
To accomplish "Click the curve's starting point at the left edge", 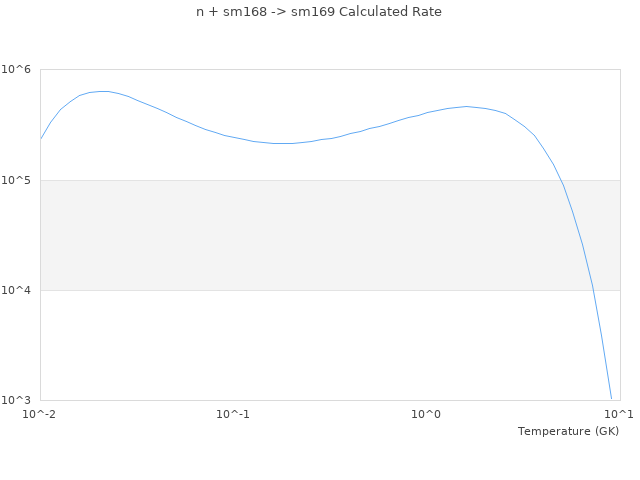I will (x=41, y=139).
